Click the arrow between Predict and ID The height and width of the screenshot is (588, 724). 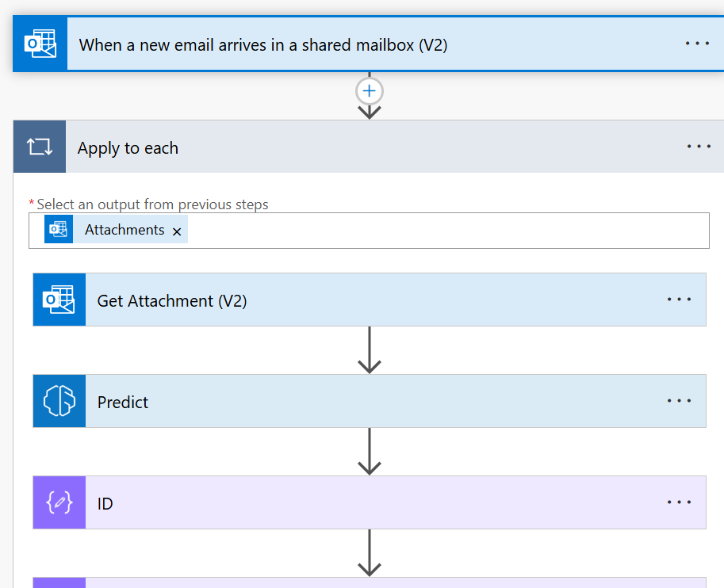[x=370, y=452]
